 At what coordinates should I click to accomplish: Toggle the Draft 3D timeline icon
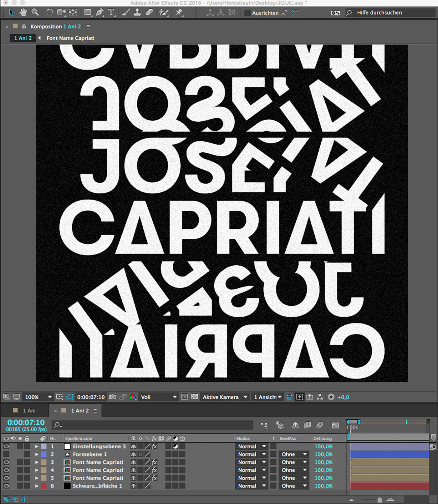click(x=279, y=425)
